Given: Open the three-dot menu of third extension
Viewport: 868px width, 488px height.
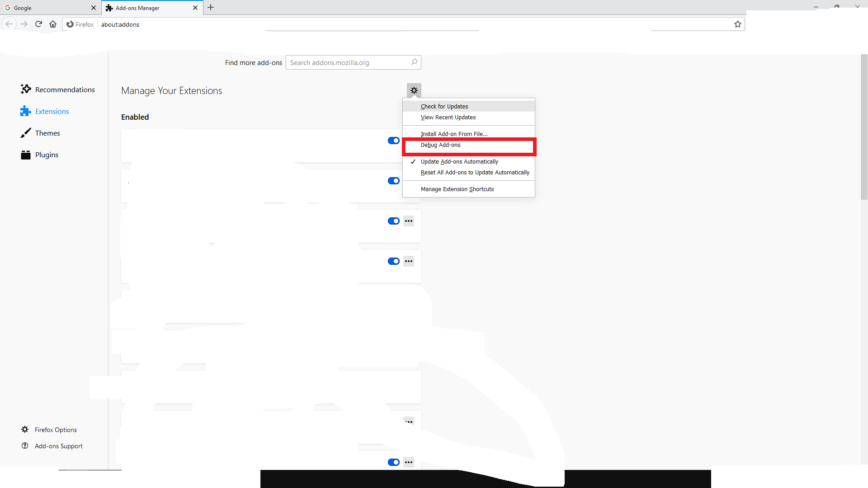Looking at the screenshot, I should pos(409,221).
